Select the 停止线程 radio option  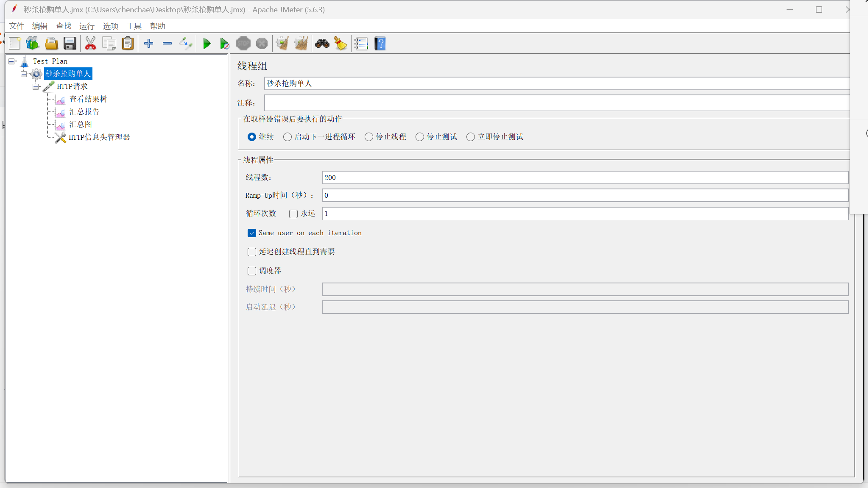click(x=369, y=137)
